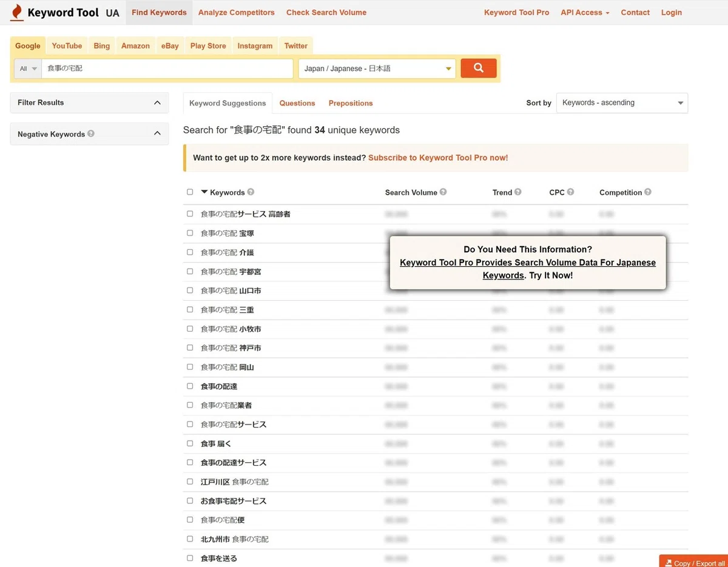
Task: Click help icon next to Negative Keywords
Action: [x=91, y=133]
